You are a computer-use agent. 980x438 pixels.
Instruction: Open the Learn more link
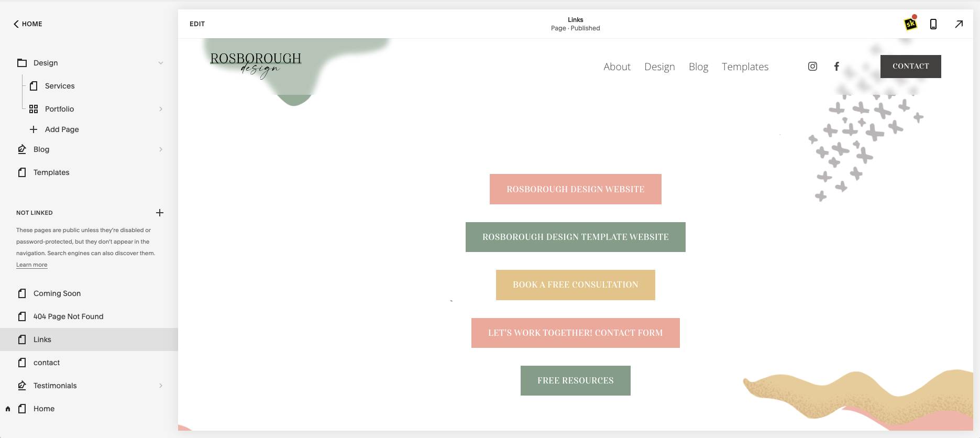[31, 265]
